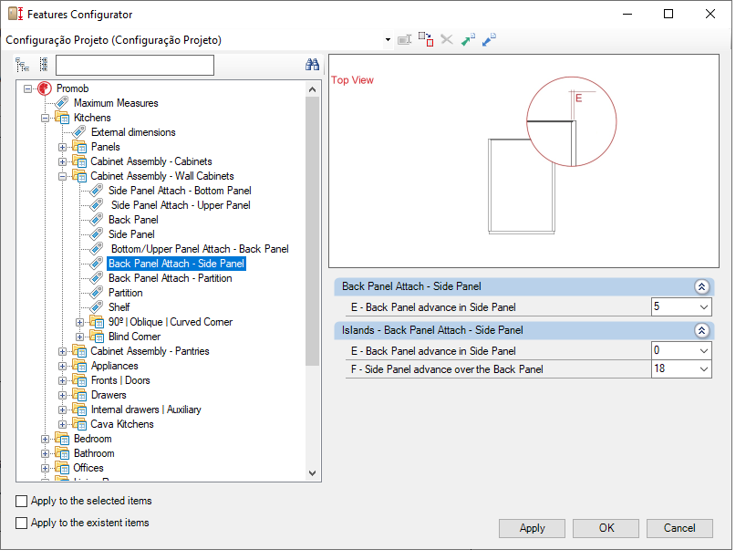Open dropdown for Side Panel advance value 18
Image resolution: width=746 pixels, height=560 pixels.
[704, 369]
